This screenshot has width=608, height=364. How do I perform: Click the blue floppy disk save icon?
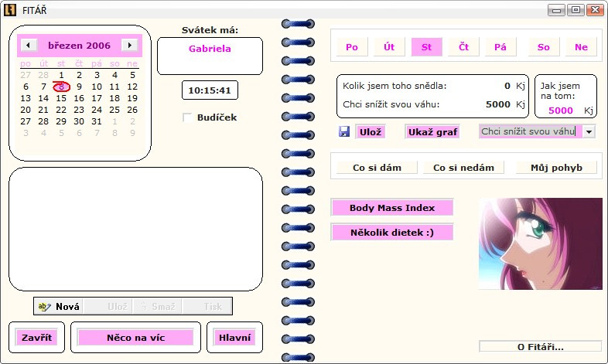coord(344,131)
